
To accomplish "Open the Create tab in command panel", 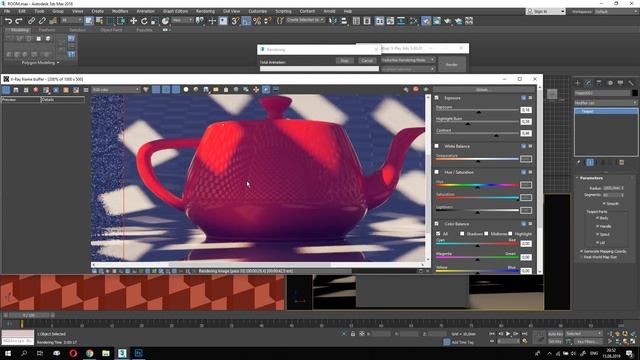I will [578, 83].
